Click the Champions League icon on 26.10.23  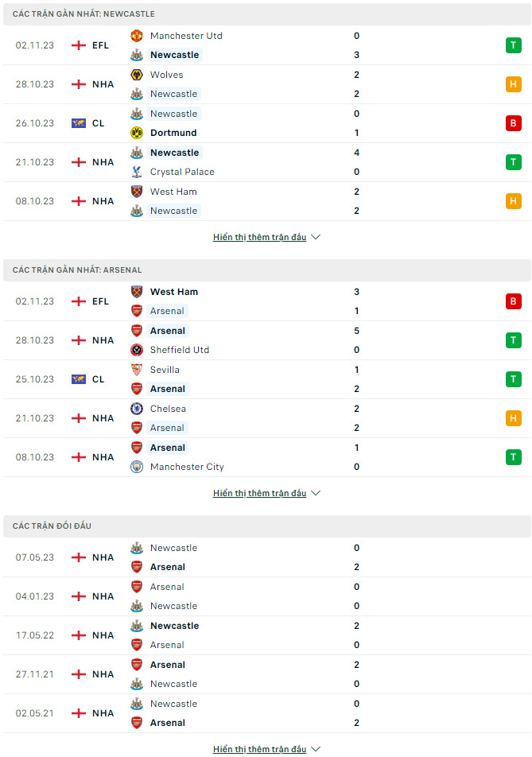[78, 123]
